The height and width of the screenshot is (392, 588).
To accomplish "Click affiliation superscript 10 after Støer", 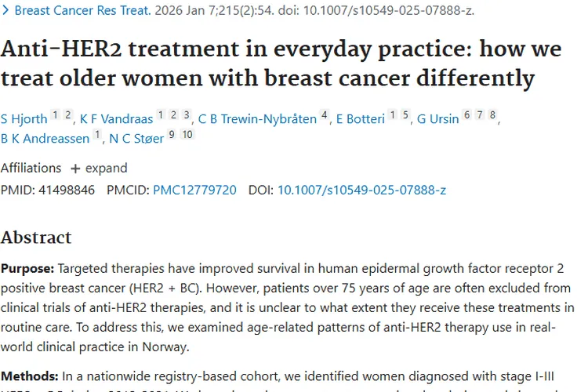I will point(187,136).
